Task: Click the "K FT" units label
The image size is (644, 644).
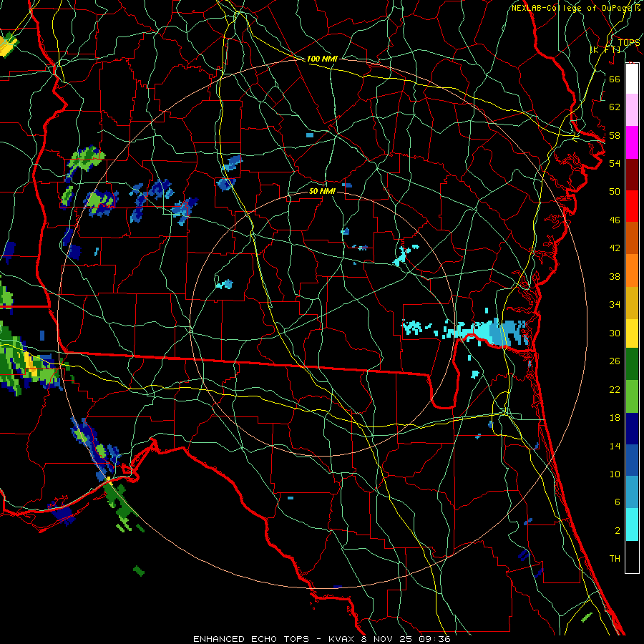Action: 605,49
